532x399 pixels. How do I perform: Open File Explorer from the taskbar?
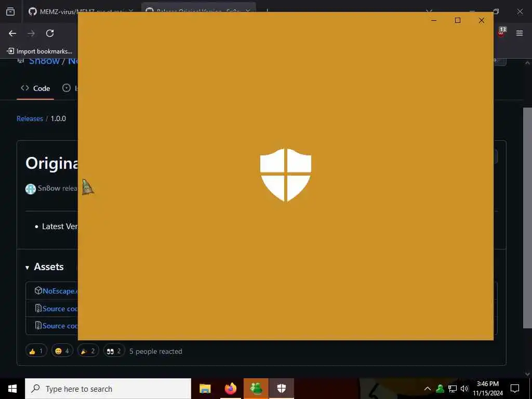pyautogui.click(x=205, y=389)
